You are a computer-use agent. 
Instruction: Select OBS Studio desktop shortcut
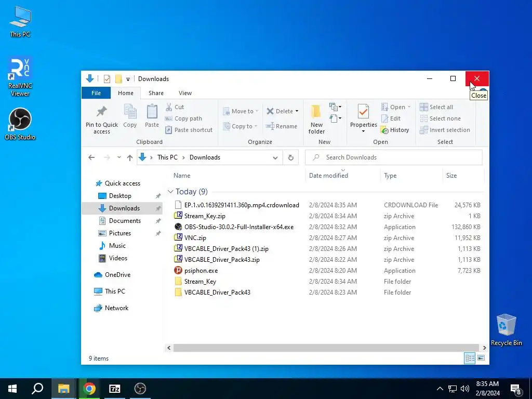20,124
